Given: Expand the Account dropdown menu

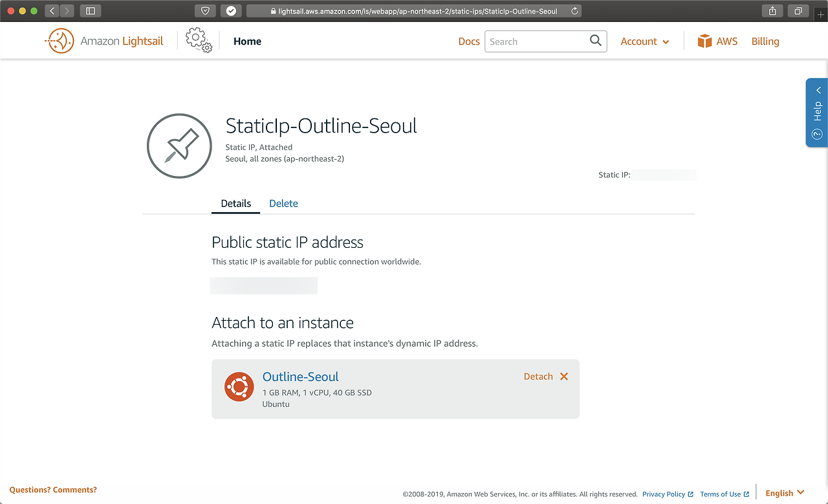Looking at the screenshot, I should pyautogui.click(x=645, y=41).
